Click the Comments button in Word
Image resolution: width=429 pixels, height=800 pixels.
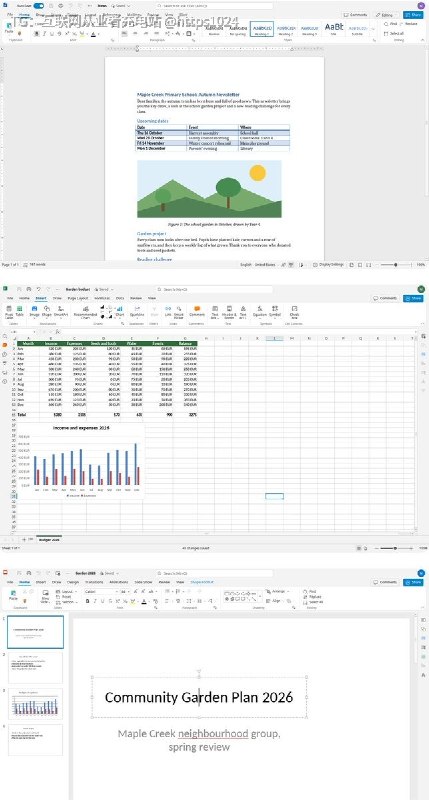point(355,15)
